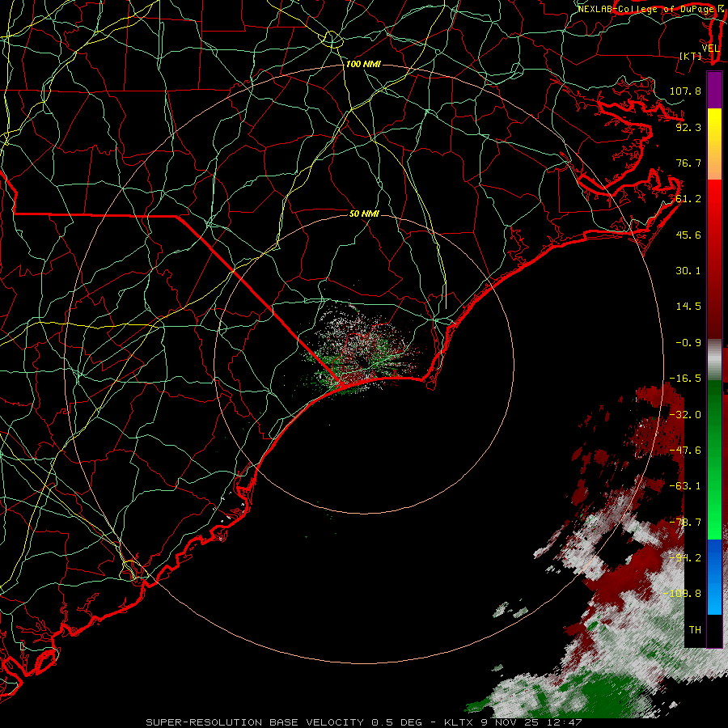The width and height of the screenshot is (728, 728).
Task: Click the -109.8 value on velocity scale
Action: tap(682, 594)
